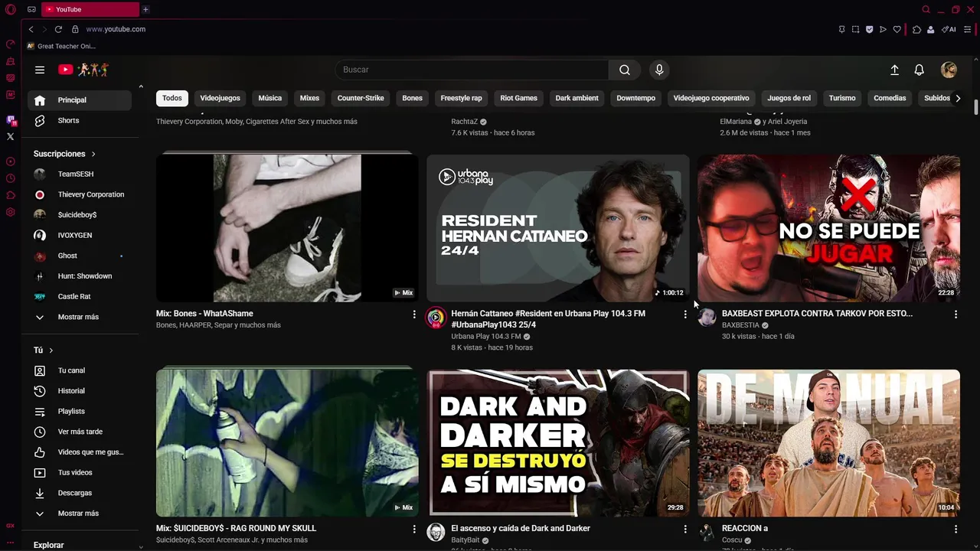Reload the YouTube page
Screen dimensions: 980x551
coord(58,29)
